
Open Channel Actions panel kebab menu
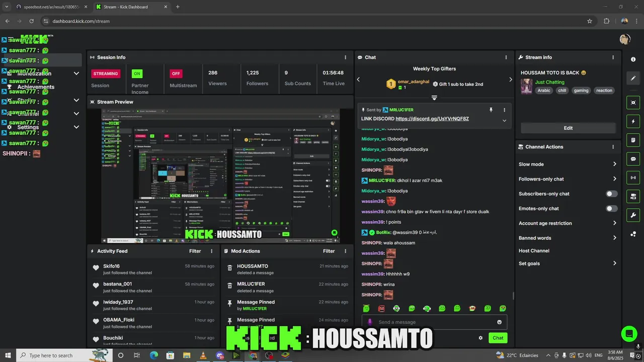point(613,147)
